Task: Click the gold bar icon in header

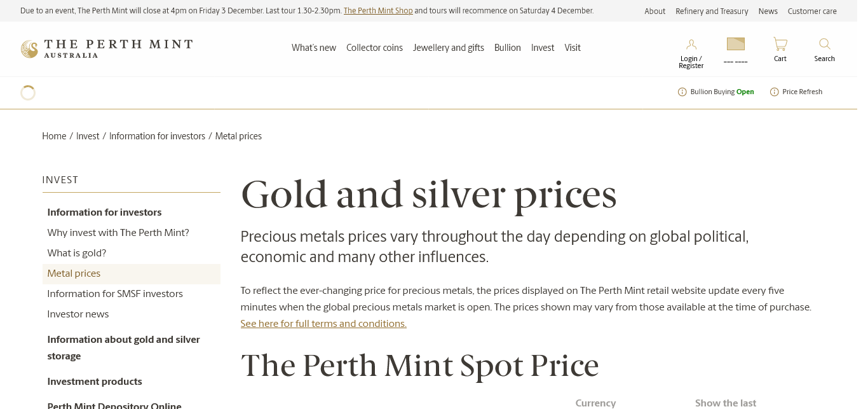Action: (735, 44)
